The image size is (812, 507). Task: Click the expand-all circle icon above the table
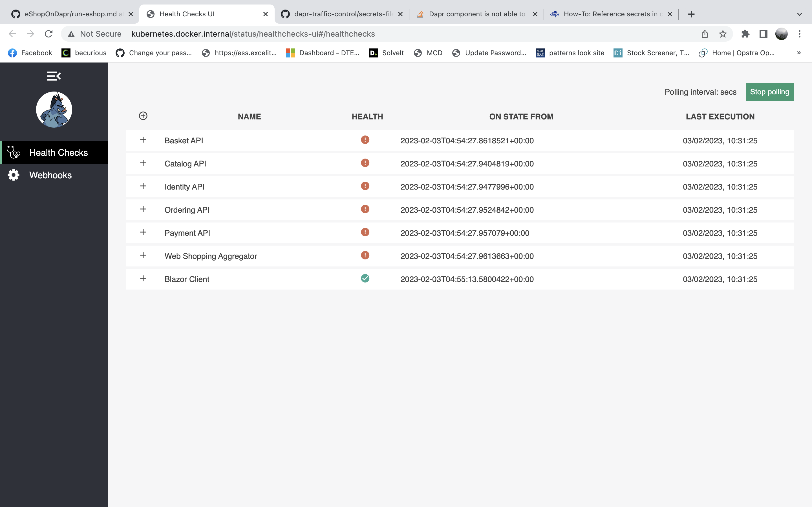[143, 116]
